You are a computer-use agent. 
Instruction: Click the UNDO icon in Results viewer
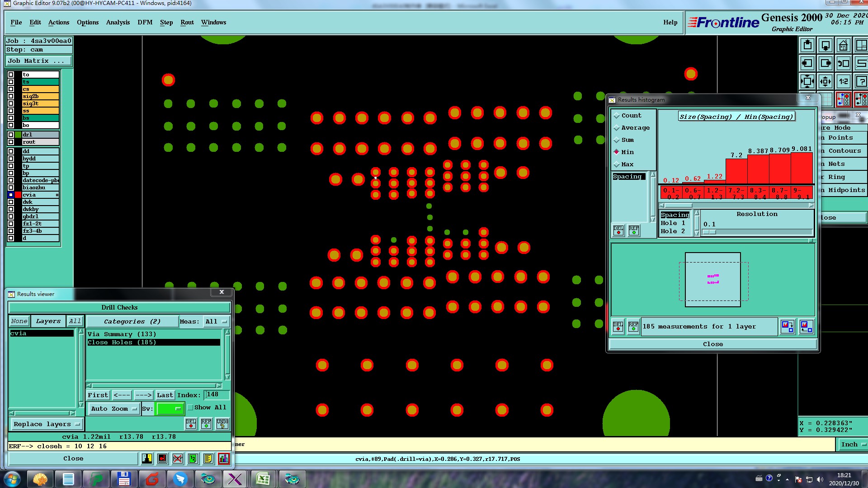click(222, 424)
